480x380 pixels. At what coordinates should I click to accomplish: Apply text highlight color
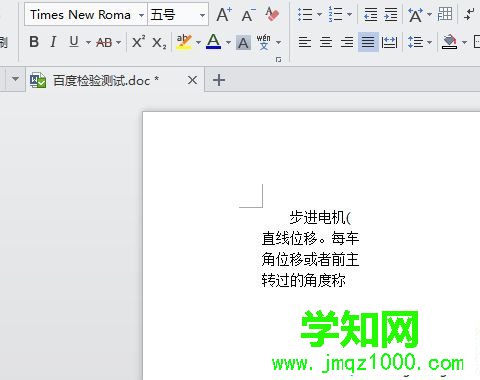(x=184, y=42)
